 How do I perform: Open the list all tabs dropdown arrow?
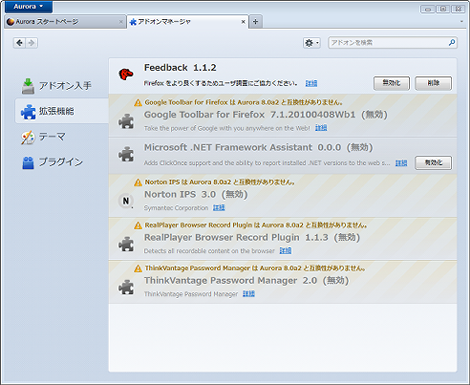[x=461, y=22]
